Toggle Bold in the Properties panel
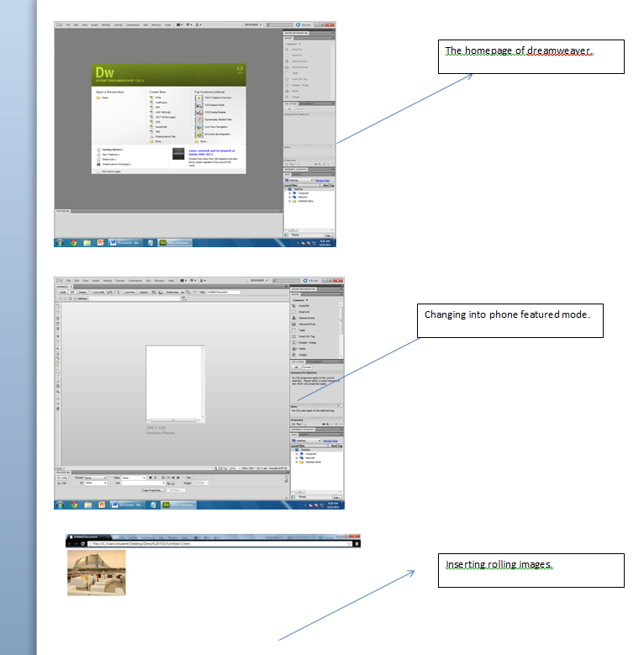Image resolution: width=644 pixels, height=655 pixels. pyautogui.click(x=150, y=478)
